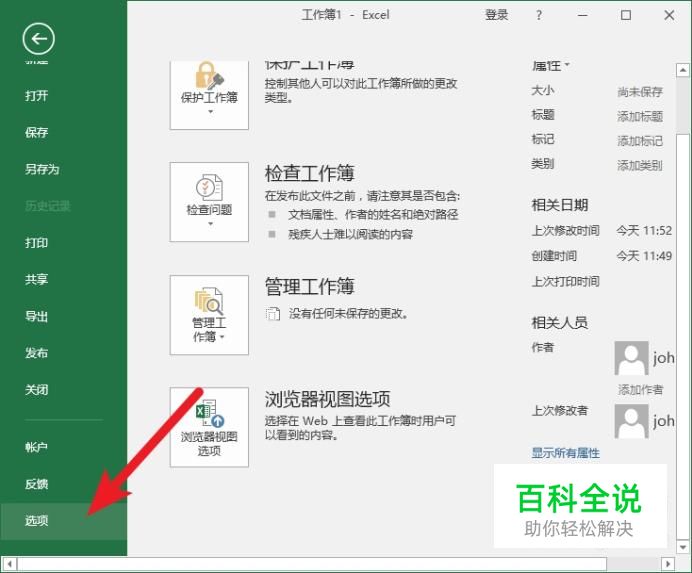Click 添加标题 field
Viewport: 692px width, 573px height.
click(x=640, y=117)
